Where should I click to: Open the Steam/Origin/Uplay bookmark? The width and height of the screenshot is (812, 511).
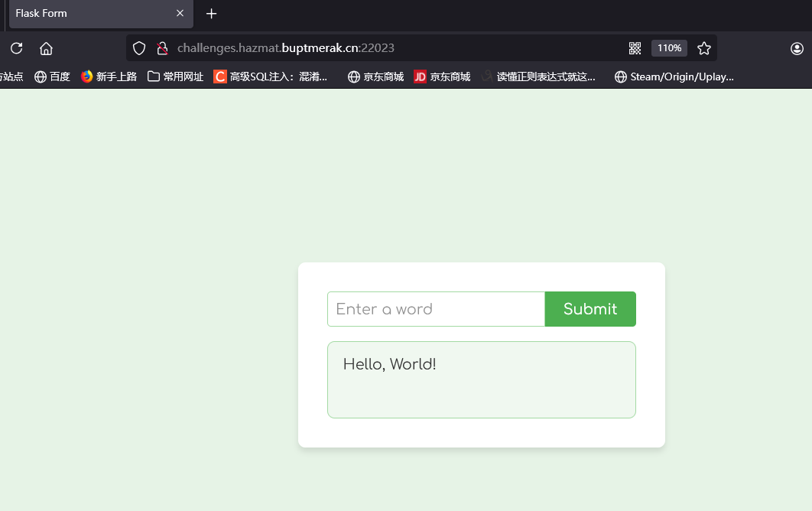(x=674, y=76)
